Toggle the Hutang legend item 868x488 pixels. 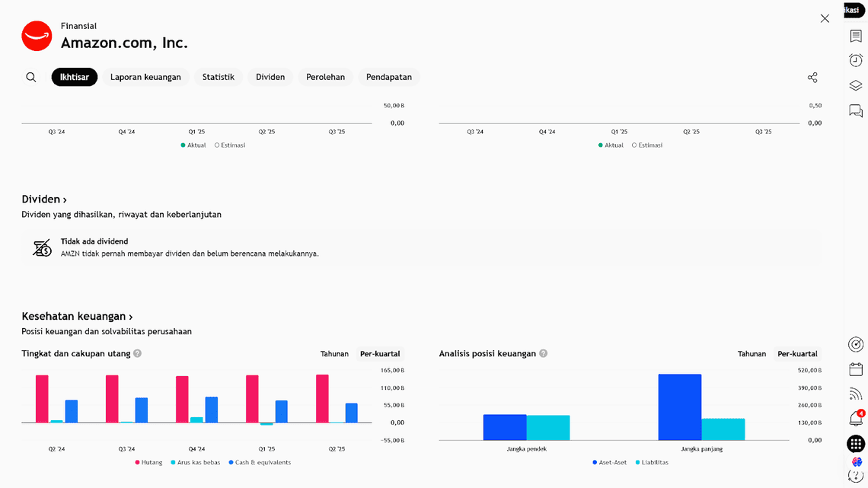tap(149, 462)
